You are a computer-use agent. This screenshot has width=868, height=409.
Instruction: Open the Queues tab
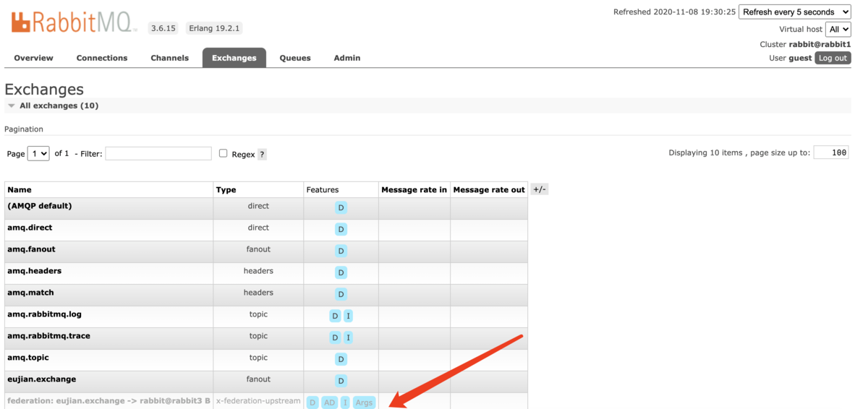tap(295, 58)
